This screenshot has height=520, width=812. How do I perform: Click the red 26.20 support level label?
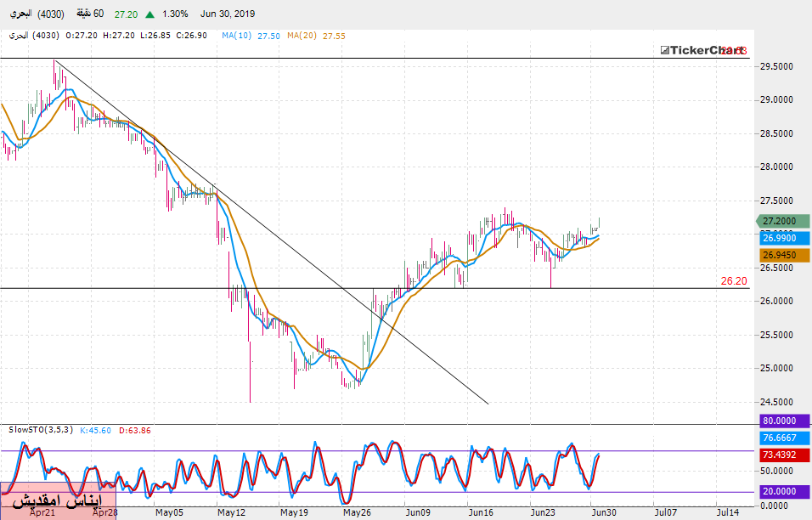(x=733, y=280)
